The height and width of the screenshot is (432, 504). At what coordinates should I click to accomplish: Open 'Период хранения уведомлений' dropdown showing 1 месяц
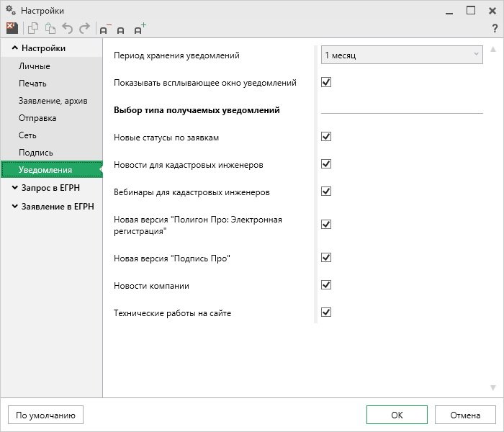click(402, 55)
